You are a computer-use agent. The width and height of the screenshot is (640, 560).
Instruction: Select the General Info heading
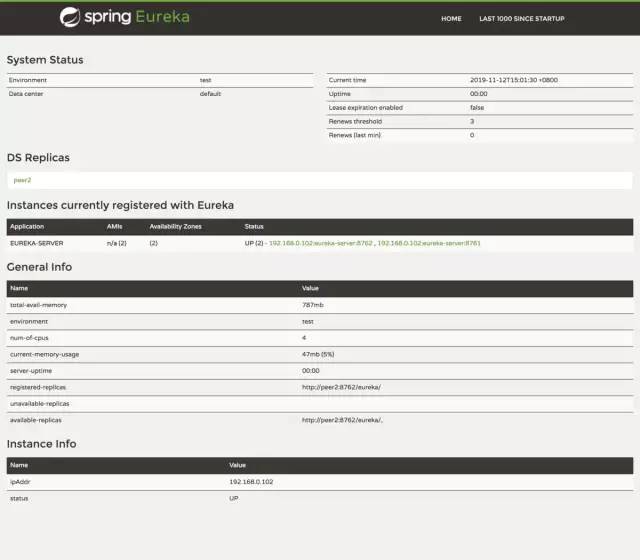(40, 267)
